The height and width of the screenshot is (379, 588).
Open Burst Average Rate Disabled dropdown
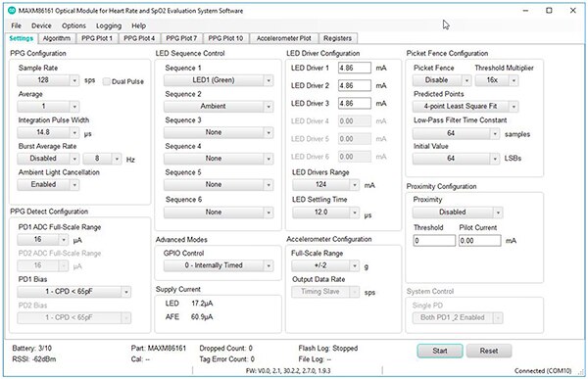(x=48, y=159)
